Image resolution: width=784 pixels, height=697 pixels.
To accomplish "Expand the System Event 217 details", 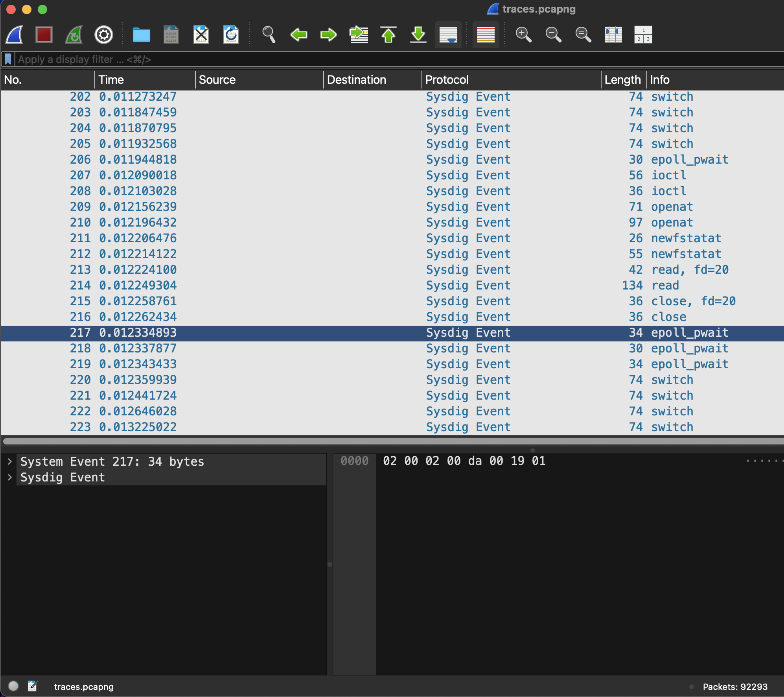I will coord(10,461).
